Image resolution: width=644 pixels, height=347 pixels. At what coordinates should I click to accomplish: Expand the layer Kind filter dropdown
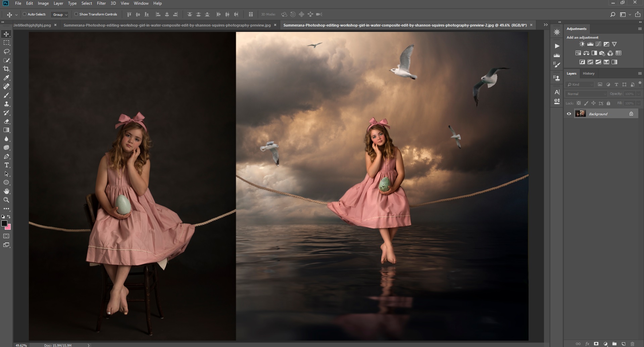pos(580,85)
